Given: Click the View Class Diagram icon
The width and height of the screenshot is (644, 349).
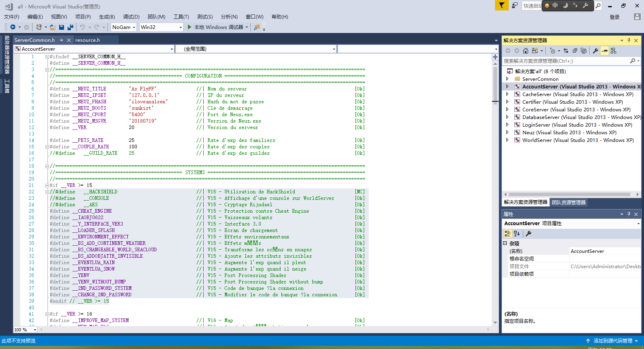Looking at the screenshot, I should 613,51.
